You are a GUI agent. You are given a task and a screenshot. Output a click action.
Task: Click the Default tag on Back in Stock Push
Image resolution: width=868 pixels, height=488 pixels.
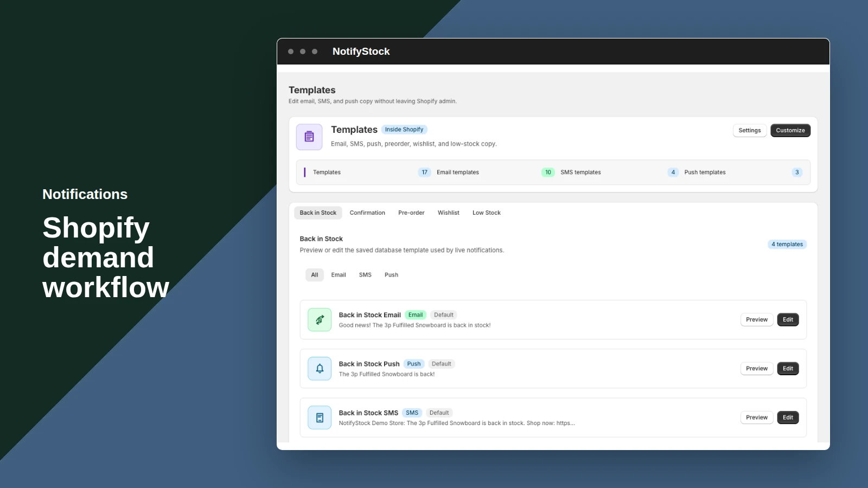(x=442, y=364)
